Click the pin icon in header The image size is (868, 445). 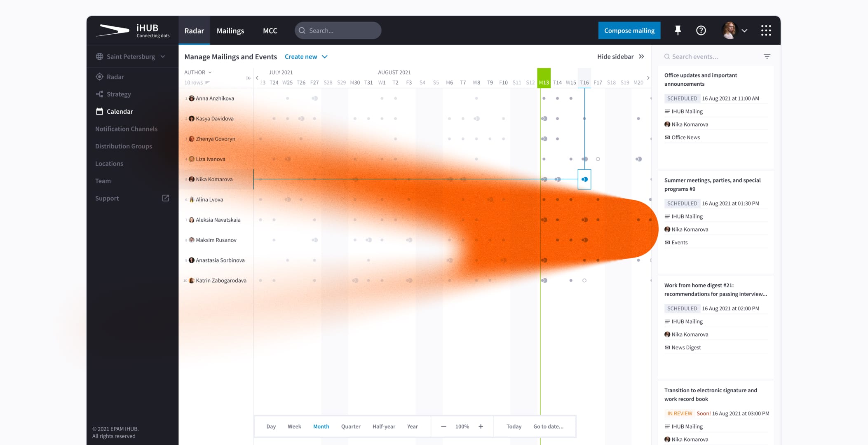pyautogui.click(x=678, y=30)
